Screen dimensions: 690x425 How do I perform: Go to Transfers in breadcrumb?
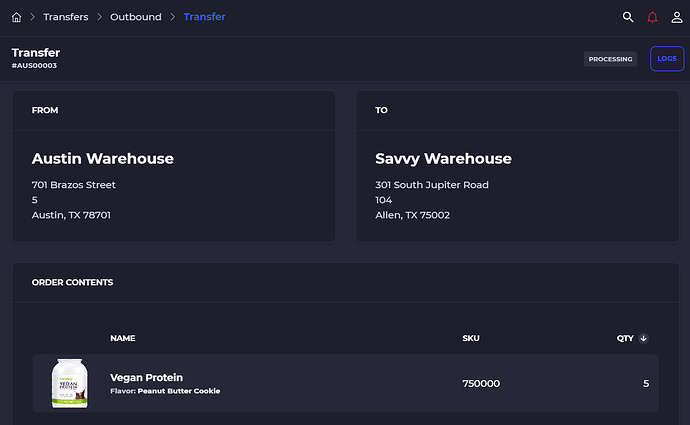[66, 17]
